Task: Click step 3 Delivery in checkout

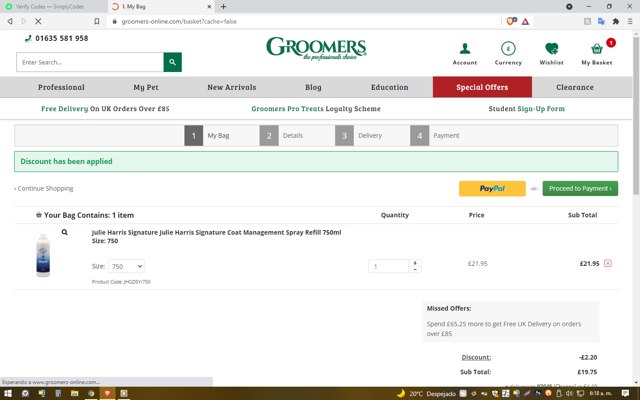Action: tap(359, 136)
